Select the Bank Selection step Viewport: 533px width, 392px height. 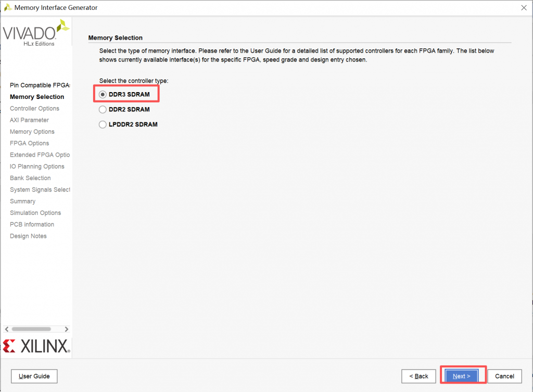click(30, 178)
